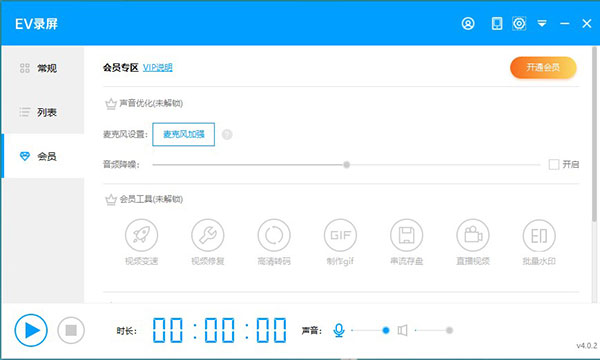Open the VIP说明 link
Image resolution: width=600 pixels, height=360 pixels.
point(157,68)
